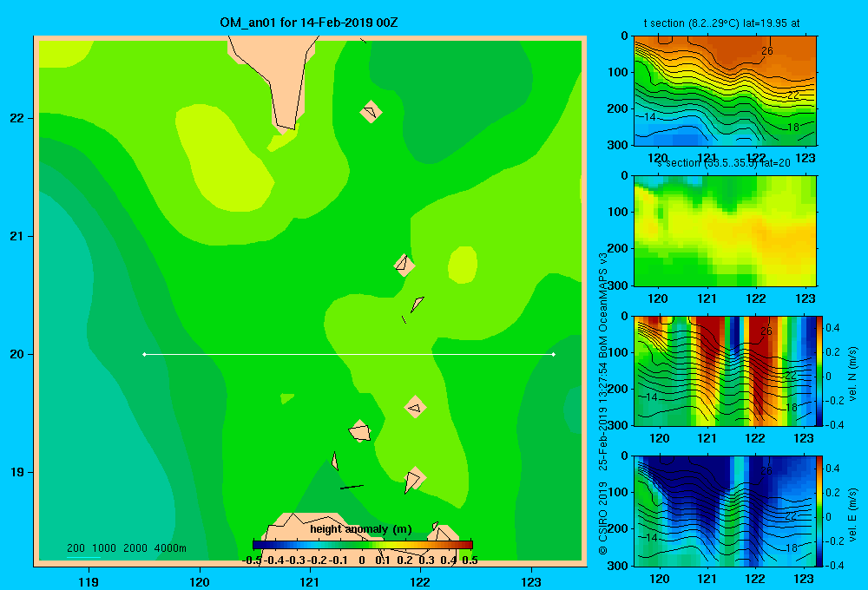This screenshot has width=868, height=590.
Task: Open the salinity section plot panel
Action: pos(725,231)
